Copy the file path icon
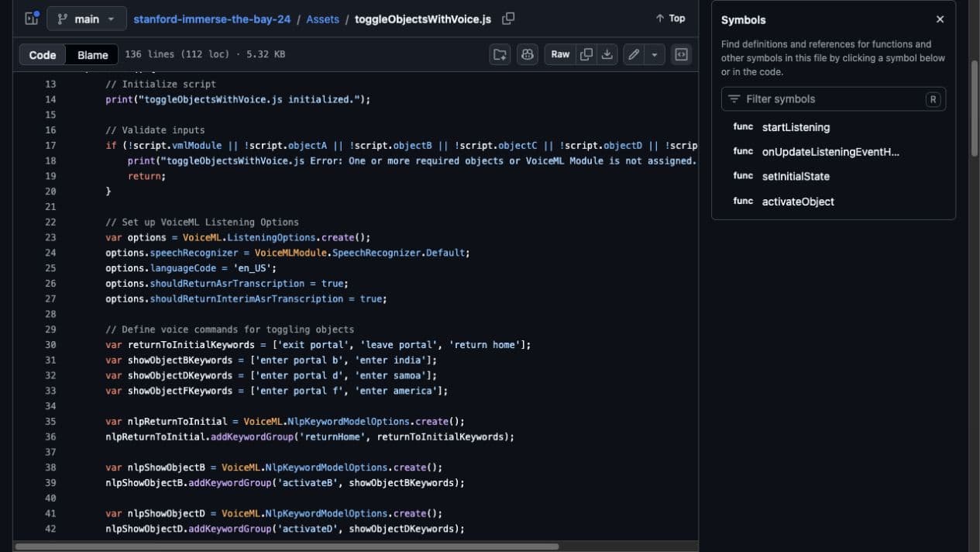Image resolution: width=980 pixels, height=552 pixels. point(508,19)
